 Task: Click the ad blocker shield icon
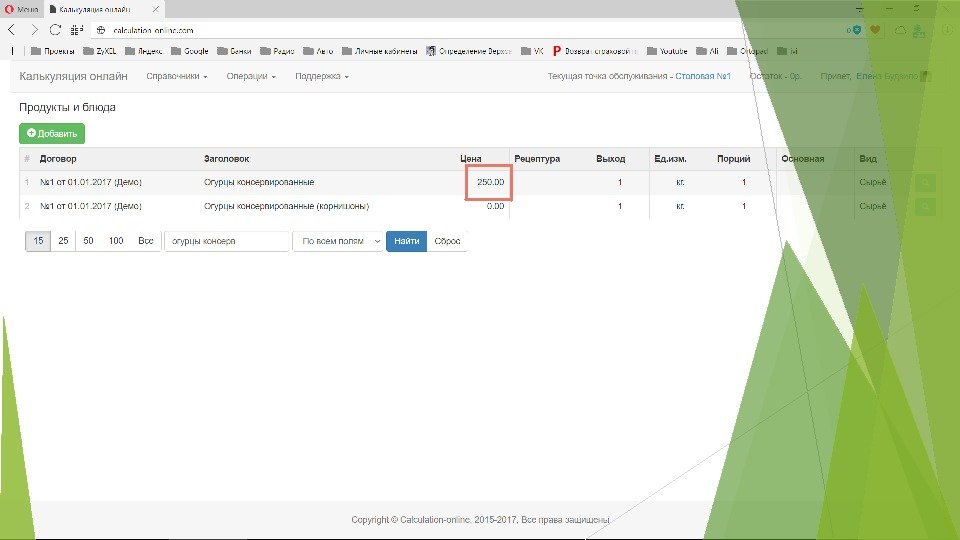[856, 30]
